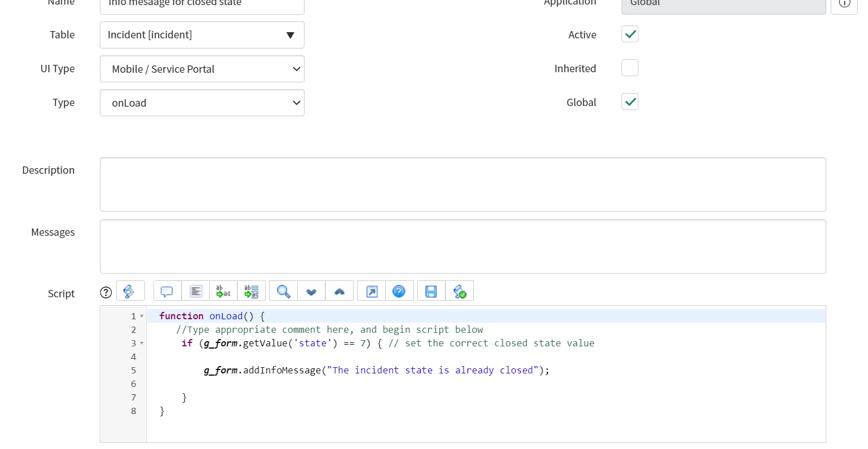
Task: Collapse the code fold on line 3
Action: tap(142, 344)
